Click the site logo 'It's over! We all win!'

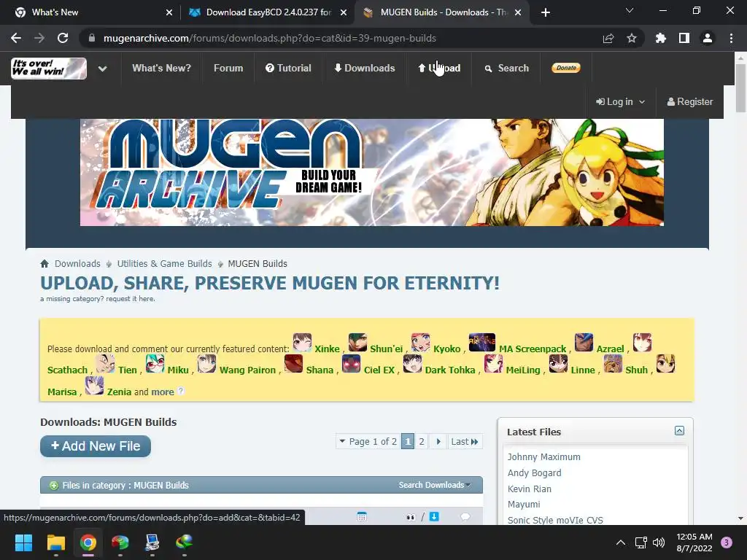pos(49,69)
